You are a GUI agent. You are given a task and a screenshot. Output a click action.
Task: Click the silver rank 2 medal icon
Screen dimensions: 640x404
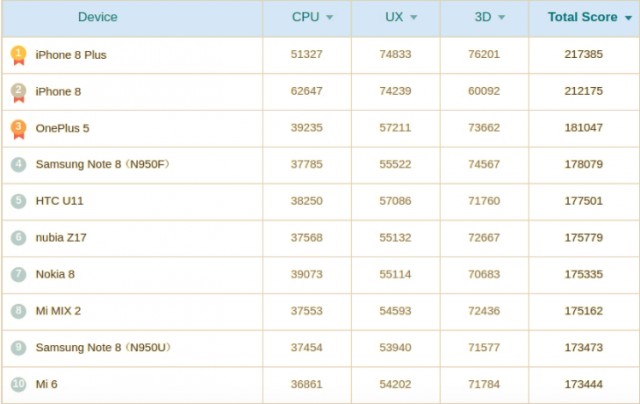(18, 93)
